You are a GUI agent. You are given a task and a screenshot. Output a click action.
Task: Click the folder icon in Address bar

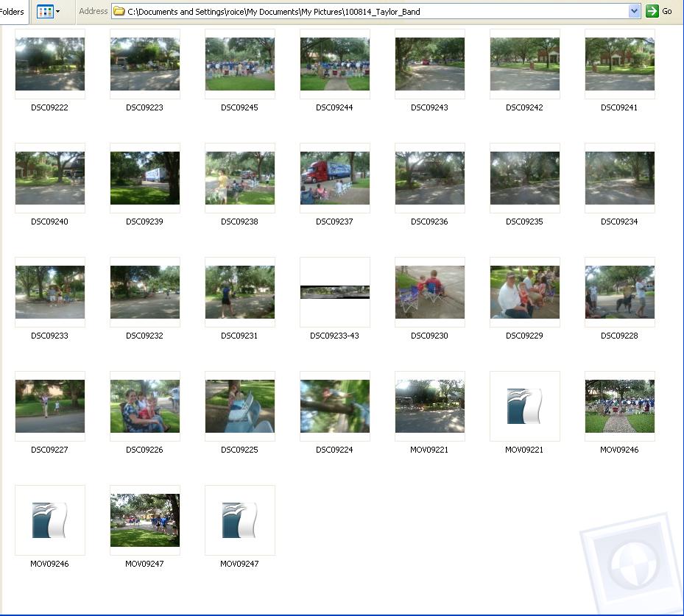(x=119, y=12)
